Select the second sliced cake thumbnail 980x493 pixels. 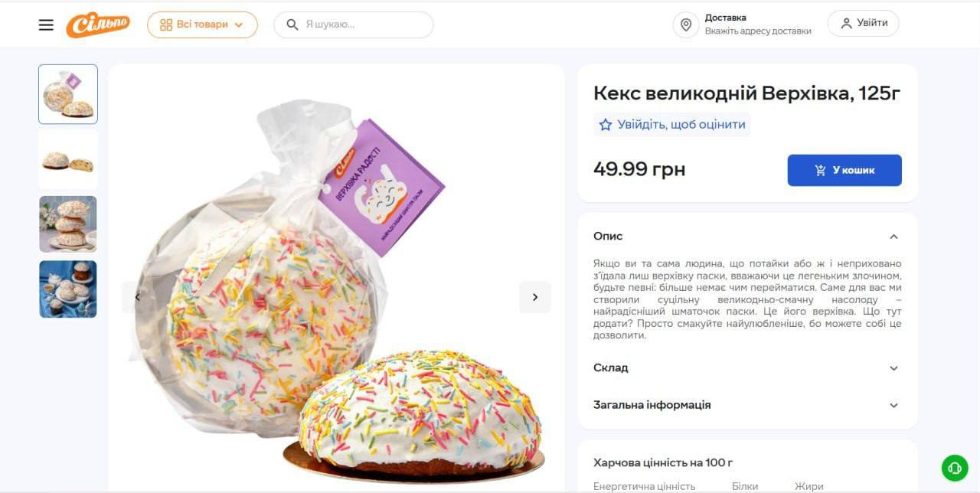(x=68, y=160)
